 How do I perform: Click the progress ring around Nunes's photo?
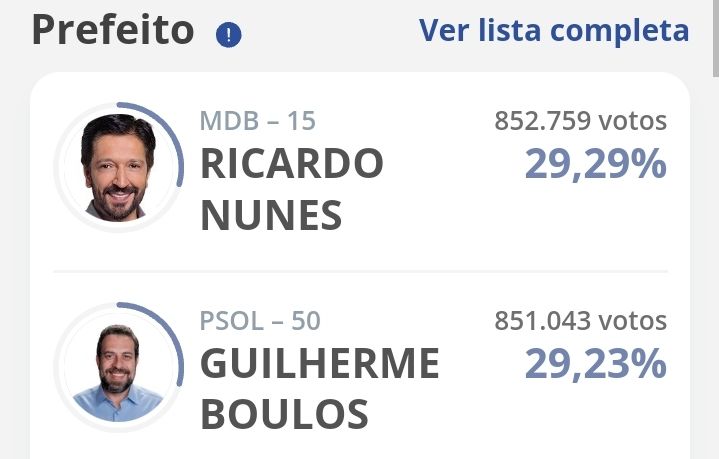pyautogui.click(x=180, y=150)
